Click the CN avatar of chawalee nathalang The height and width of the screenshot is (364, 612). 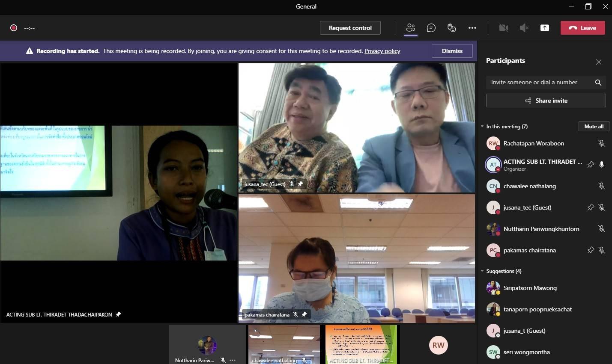click(493, 186)
